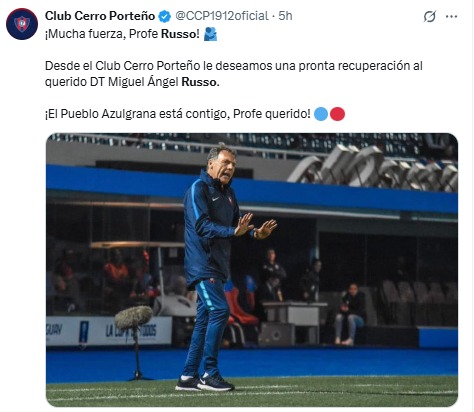Click the querido DT Miguel Ángel text
Screen dimensions: 474x412
coord(112,82)
